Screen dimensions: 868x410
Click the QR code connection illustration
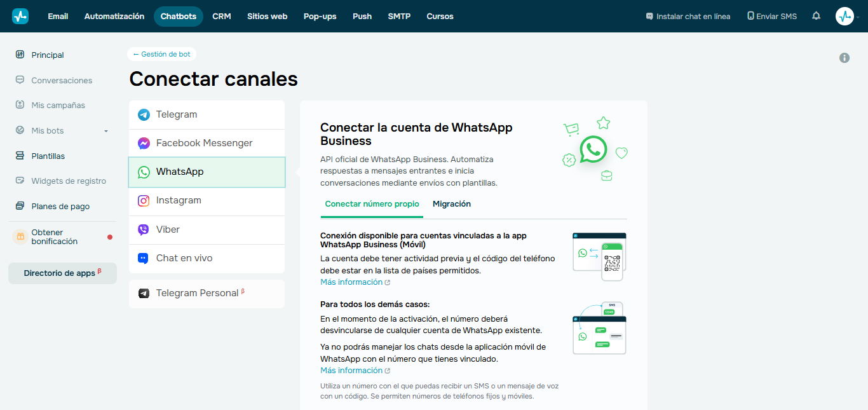(599, 256)
